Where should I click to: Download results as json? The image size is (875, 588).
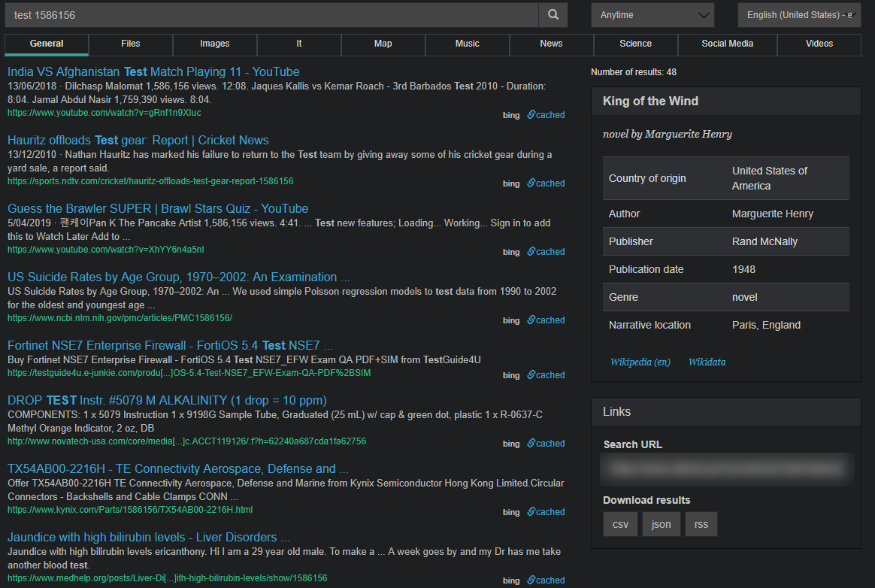point(661,523)
